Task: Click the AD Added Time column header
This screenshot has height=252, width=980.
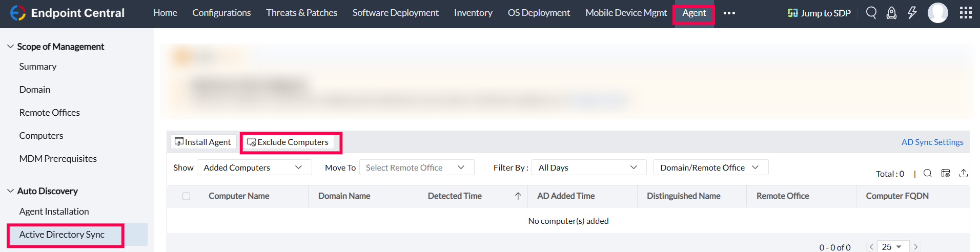Action: (566, 196)
